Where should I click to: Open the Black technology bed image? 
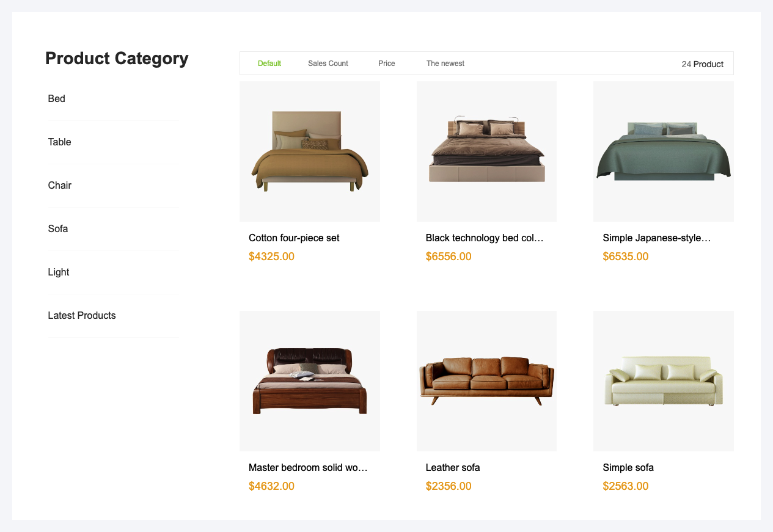486,151
